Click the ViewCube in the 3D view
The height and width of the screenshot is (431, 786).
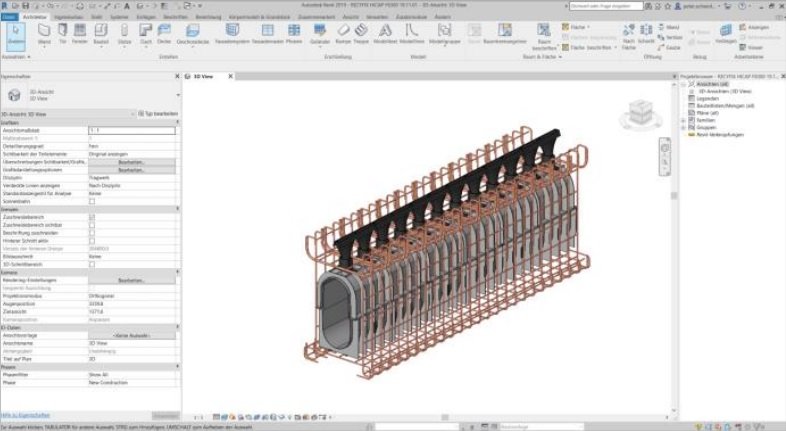pyautogui.click(x=640, y=114)
